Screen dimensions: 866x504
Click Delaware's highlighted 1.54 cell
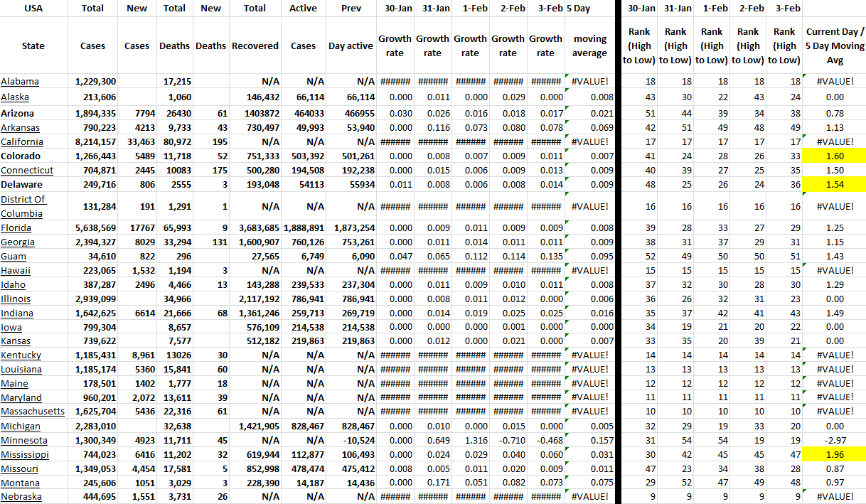point(835,184)
